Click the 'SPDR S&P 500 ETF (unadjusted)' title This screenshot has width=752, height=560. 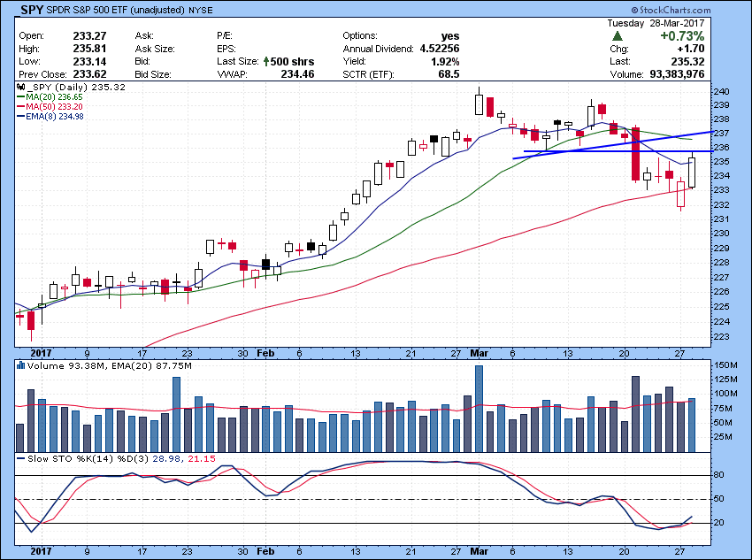tap(116, 10)
